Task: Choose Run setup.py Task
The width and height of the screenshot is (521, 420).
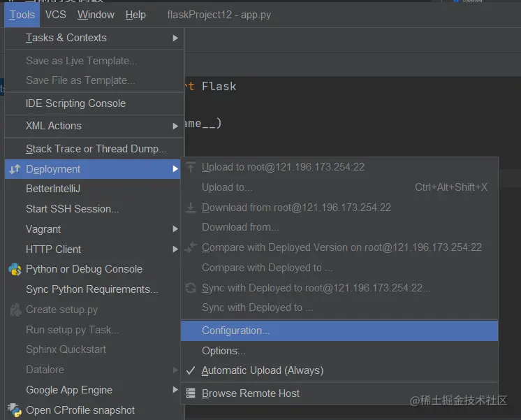Action: (93, 330)
